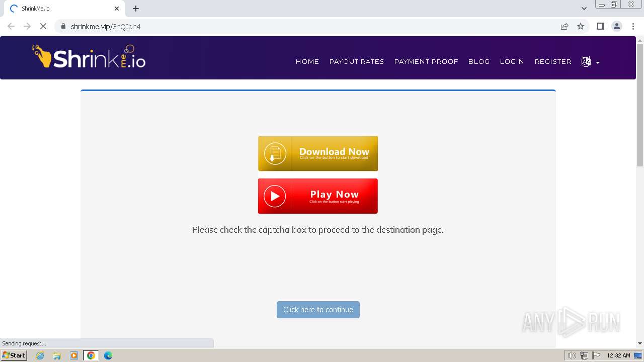Click the yellow Download Now button
The height and width of the screenshot is (362, 644).
[x=318, y=153]
